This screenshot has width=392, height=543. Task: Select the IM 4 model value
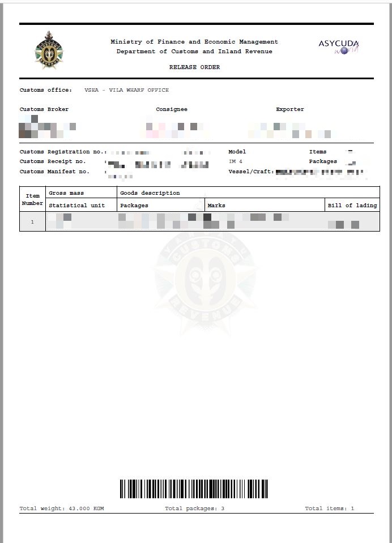tap(235, 161)
